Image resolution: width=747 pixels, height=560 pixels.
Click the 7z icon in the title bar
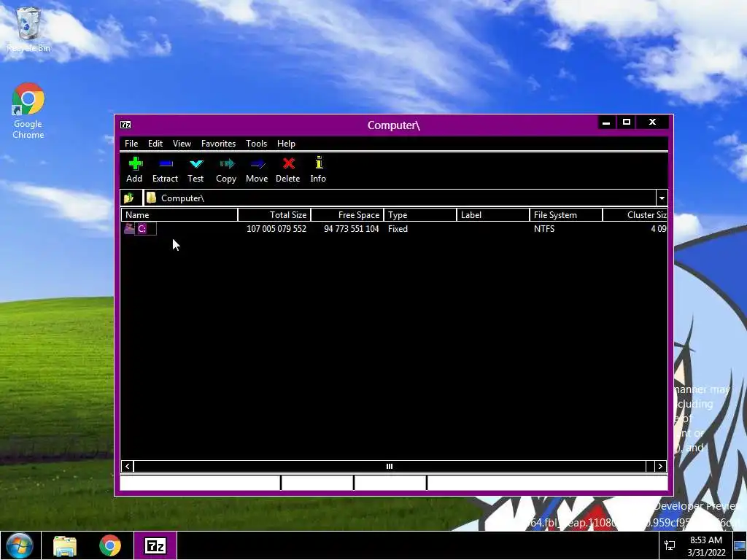coord(125,125)
